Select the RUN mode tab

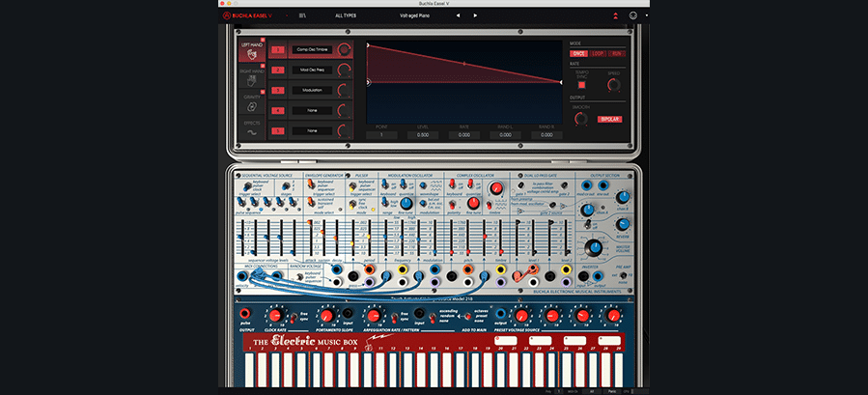[617, 54]
